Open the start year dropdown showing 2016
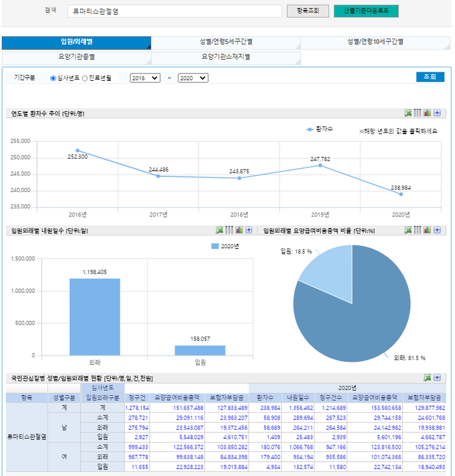Screen dimensions: 455x476 pyautogui.click(x=145, y=78)
